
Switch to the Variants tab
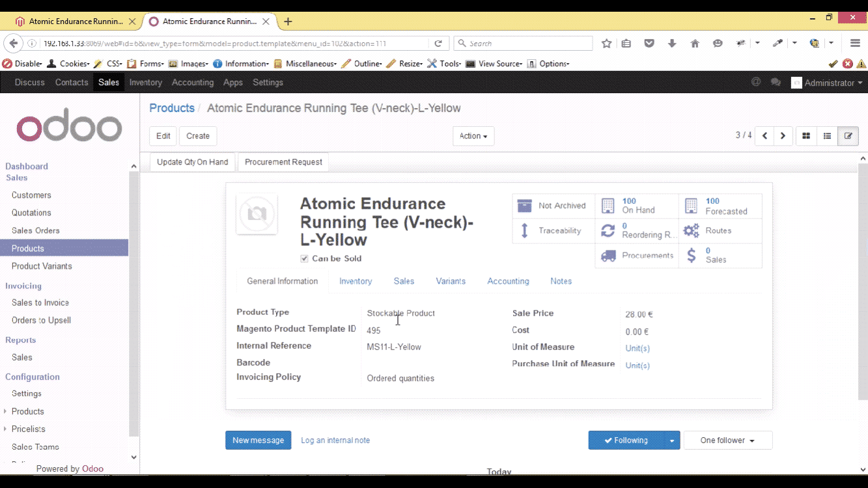pos(451,281)
